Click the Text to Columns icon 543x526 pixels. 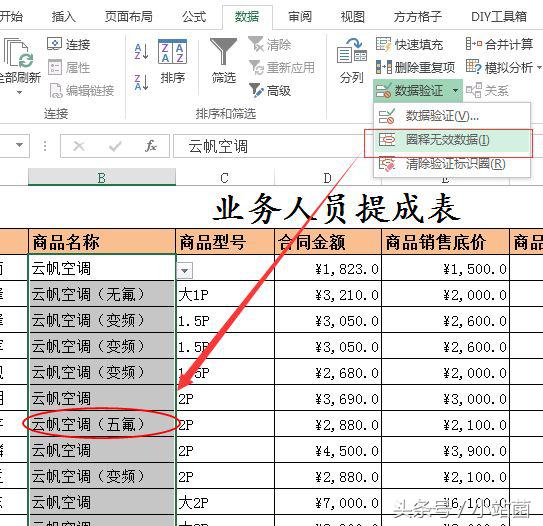[x=351, y=61]
